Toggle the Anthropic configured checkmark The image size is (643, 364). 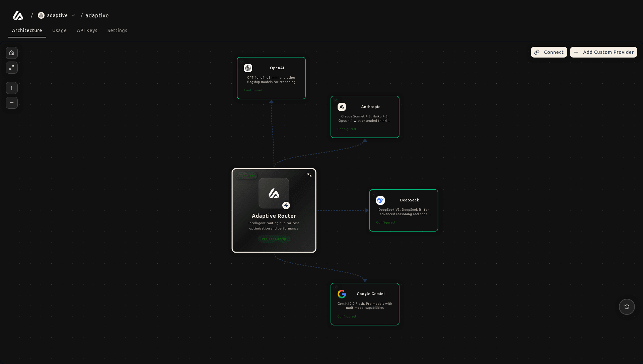click(x=336, y=100)
